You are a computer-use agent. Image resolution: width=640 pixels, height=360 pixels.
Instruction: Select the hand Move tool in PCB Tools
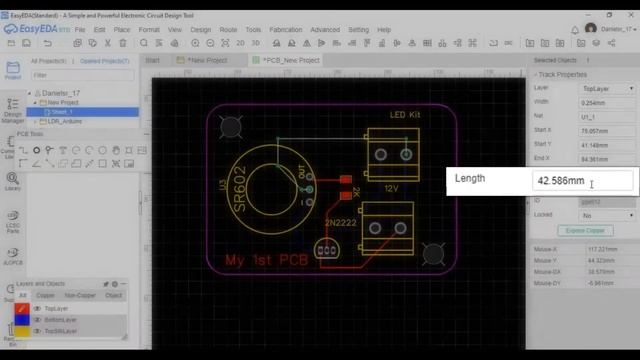(116, 151)
